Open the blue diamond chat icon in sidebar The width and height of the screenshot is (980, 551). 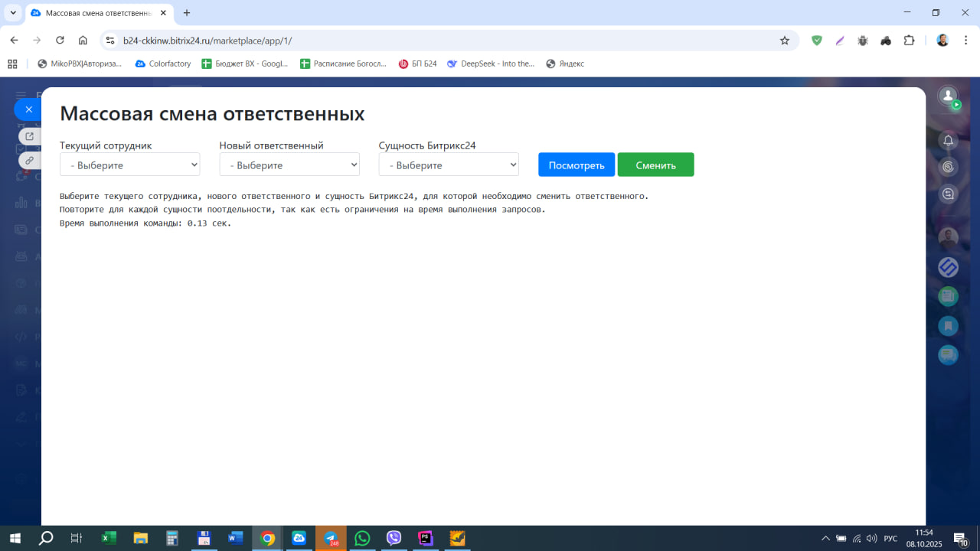click(x=948, y=266)
